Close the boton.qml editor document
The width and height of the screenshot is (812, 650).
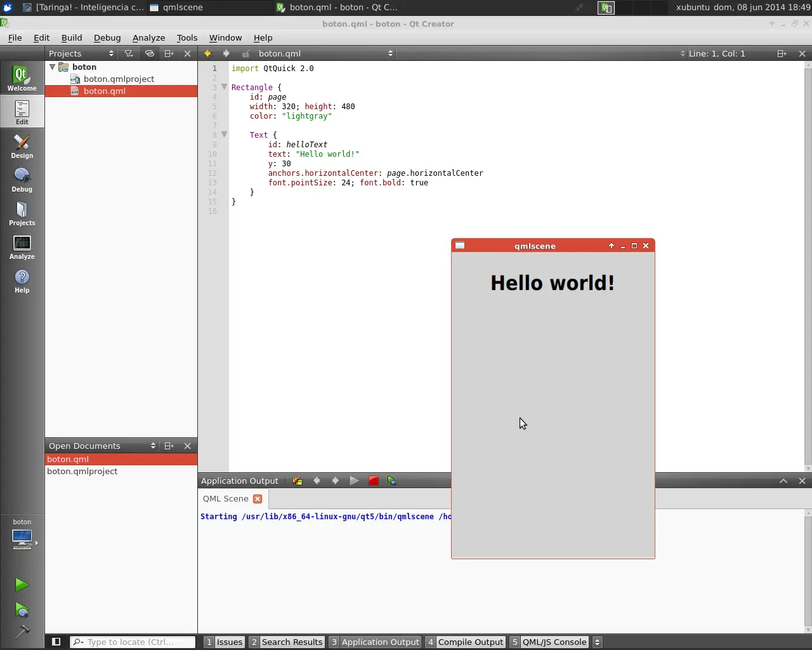802,54
